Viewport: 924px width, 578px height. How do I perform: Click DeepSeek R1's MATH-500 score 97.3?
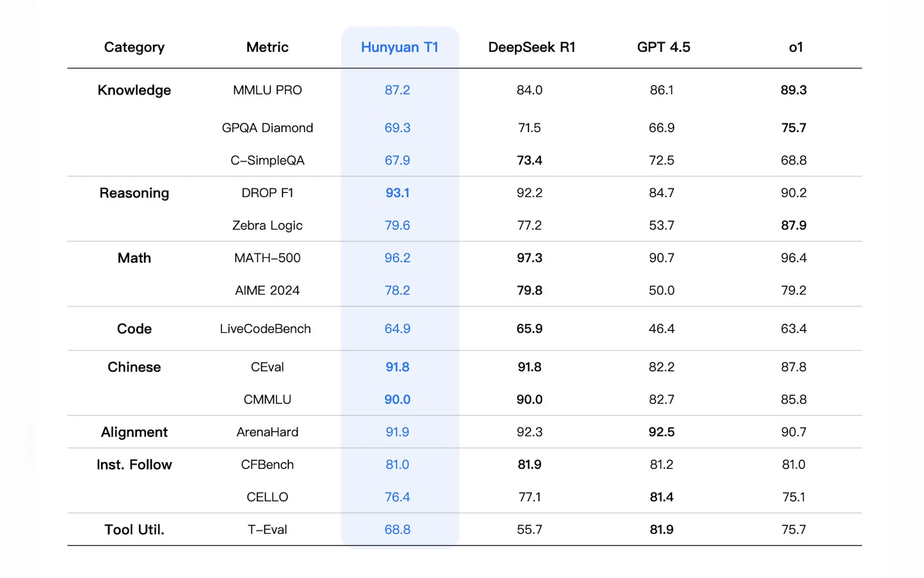(529, 258)
